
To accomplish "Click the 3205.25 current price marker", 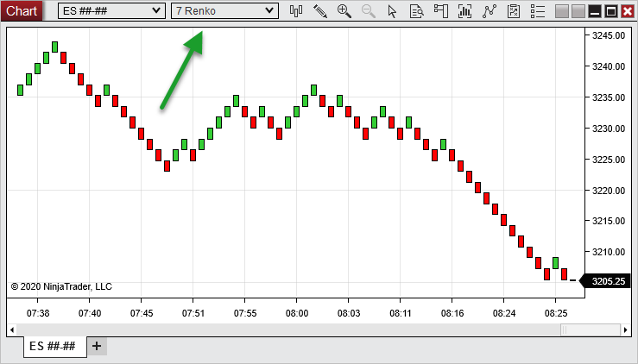I will 610,280.
